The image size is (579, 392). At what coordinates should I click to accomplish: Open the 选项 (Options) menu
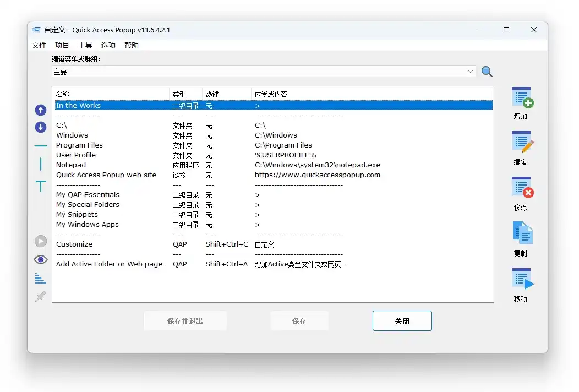coord(108,45)
